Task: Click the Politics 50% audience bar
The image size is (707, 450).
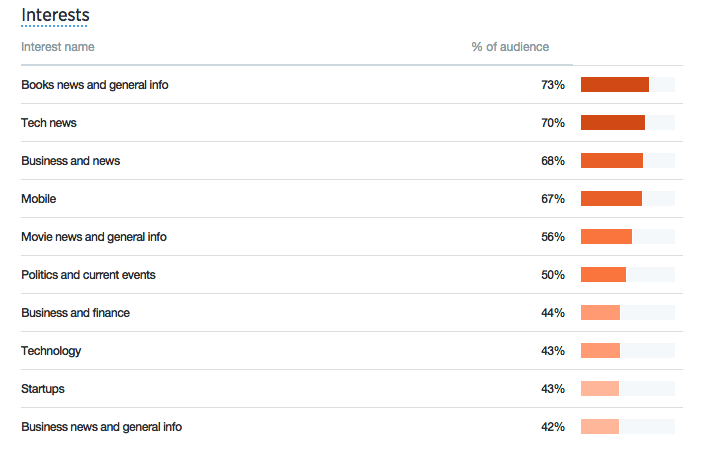Action: point(603,275)
